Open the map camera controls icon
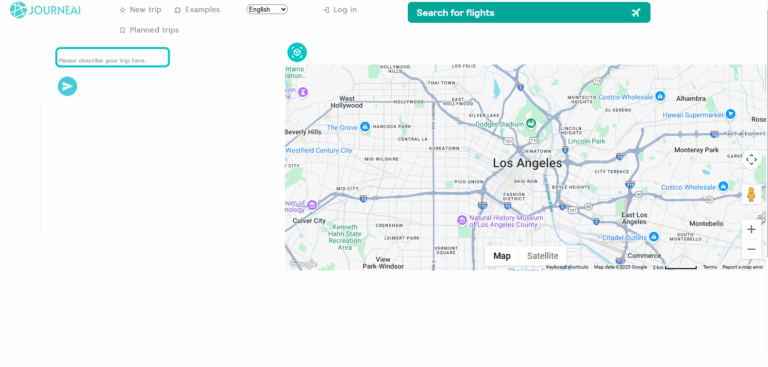Viewport: 768px width, 367px height. tap(751, 160)
